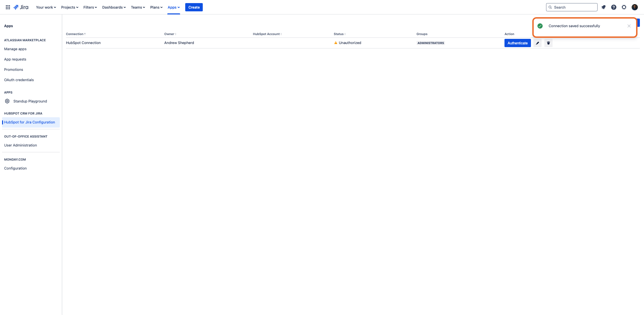The height and width of the screenshot is (315, 644).
Task: Click the Authenticate button
Action: (518, 43)
